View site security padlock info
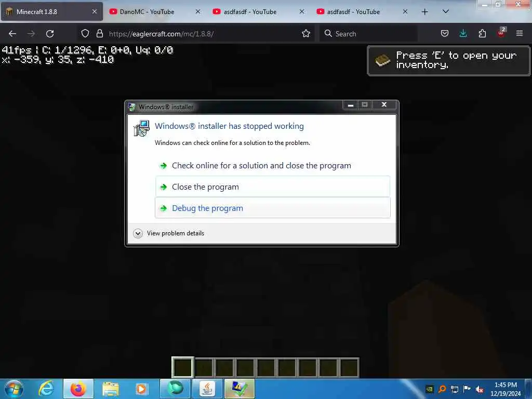The height and width of the screenshot is (399, 532). (99, 34)
